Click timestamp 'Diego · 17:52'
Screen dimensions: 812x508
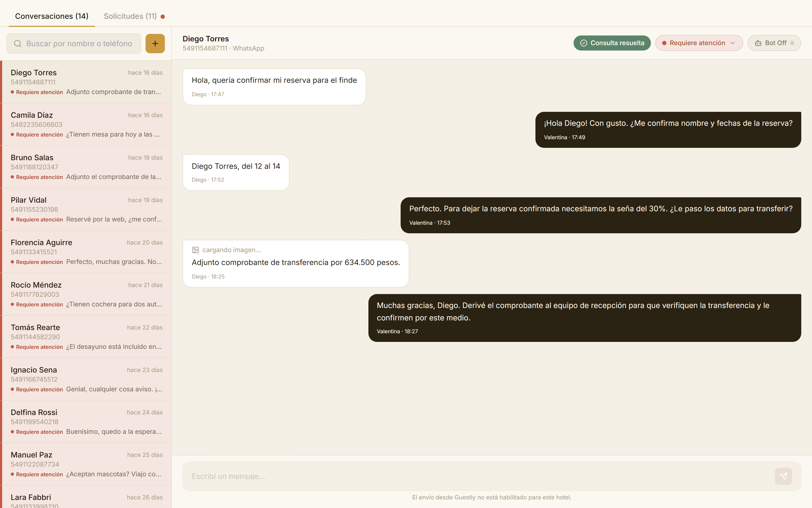click(x=208, y=180)
